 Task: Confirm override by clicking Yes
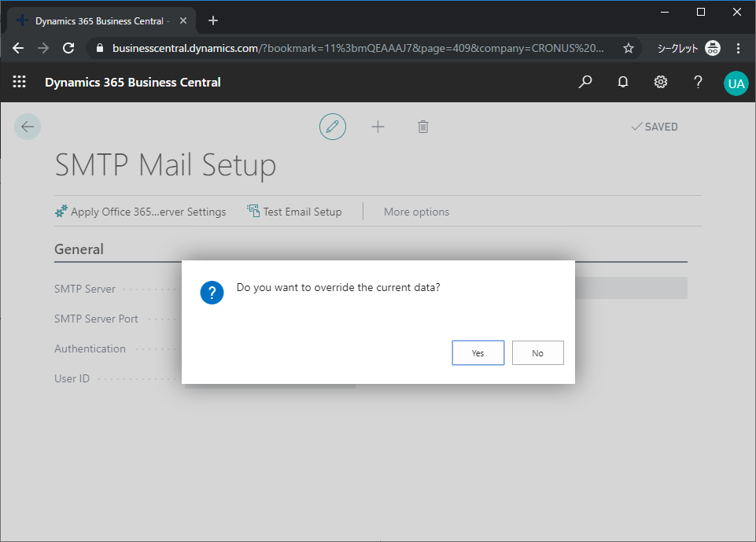point(478,353)
